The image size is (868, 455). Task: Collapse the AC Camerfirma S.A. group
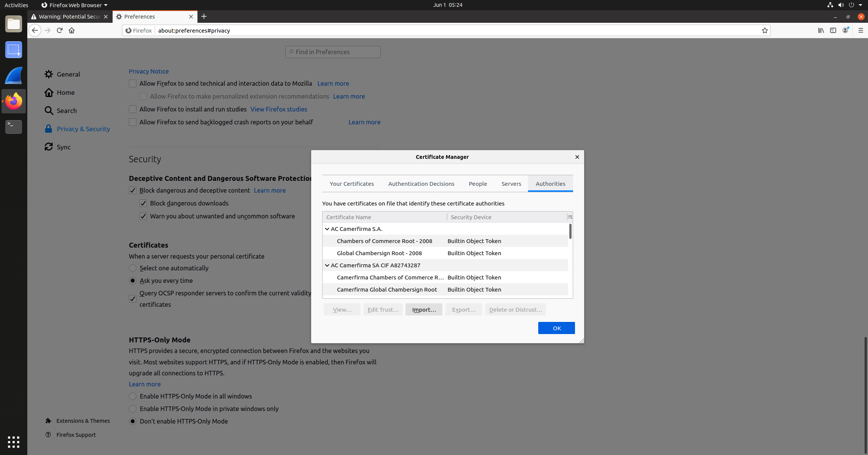(327, 229)
